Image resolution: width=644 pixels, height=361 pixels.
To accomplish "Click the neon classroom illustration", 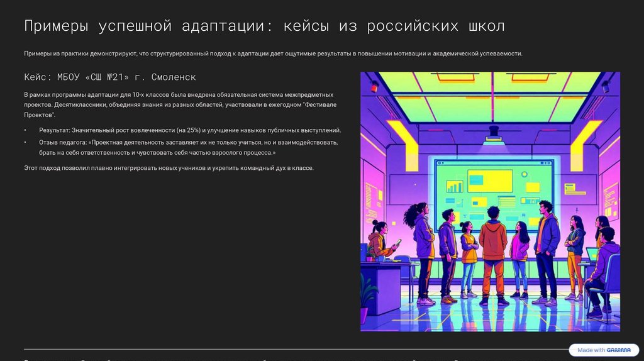I will click(x=490, y=202).
